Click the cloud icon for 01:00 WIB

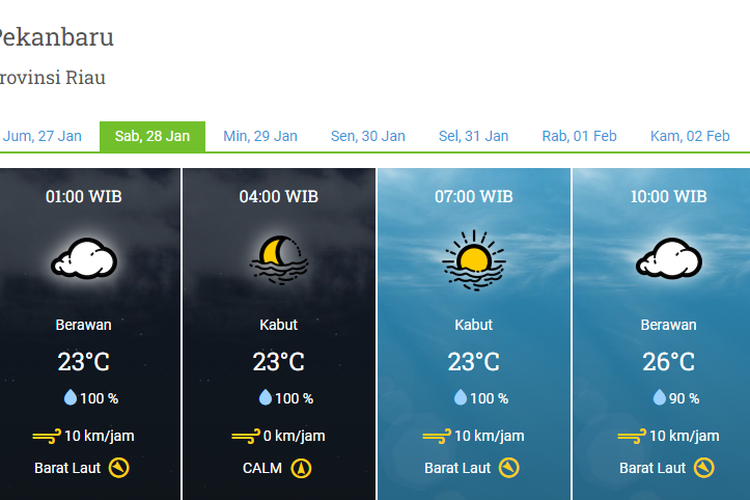pos(84,259)
